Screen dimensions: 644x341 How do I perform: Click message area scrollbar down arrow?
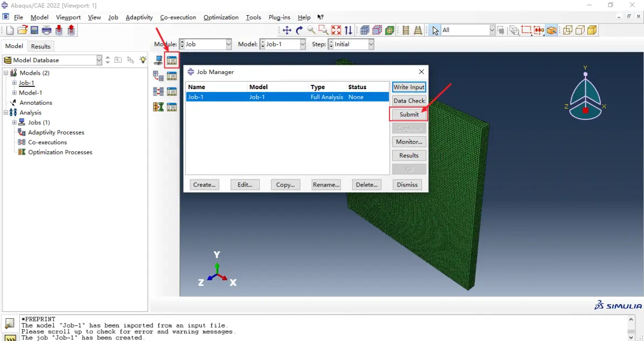pos(631,338)
